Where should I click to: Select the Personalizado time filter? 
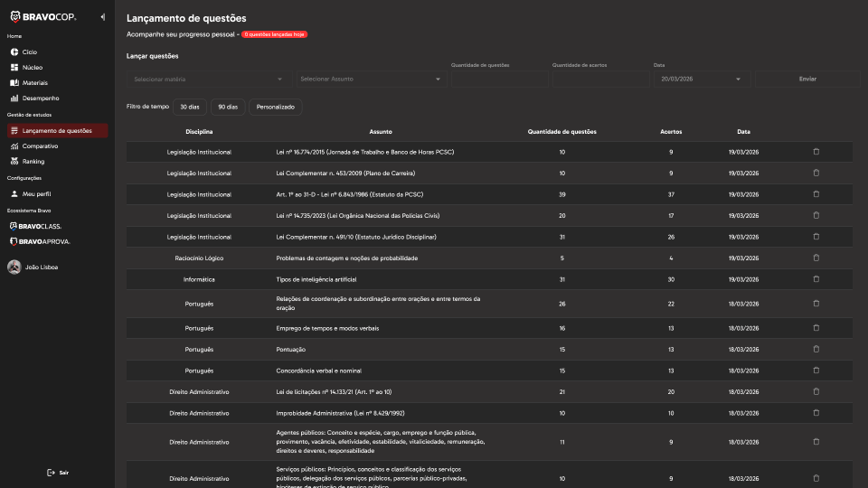[x=275, y=107]
